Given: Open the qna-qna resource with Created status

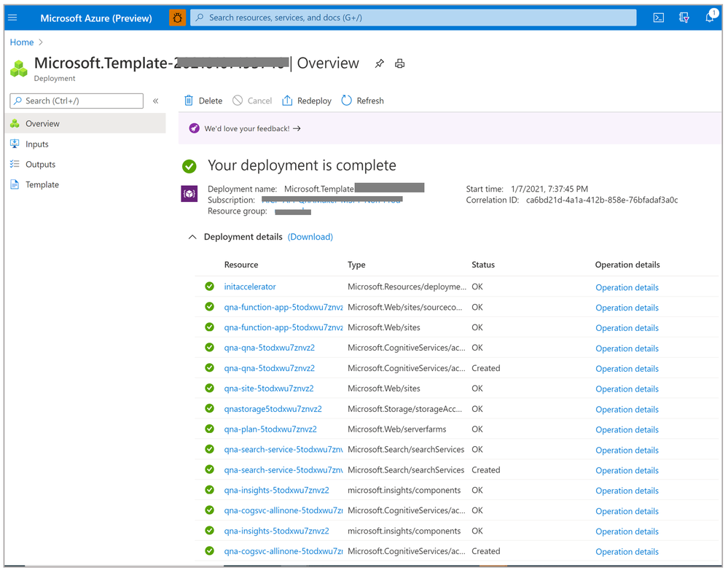Looking at the screenshot, I should (x=270, y=368).
